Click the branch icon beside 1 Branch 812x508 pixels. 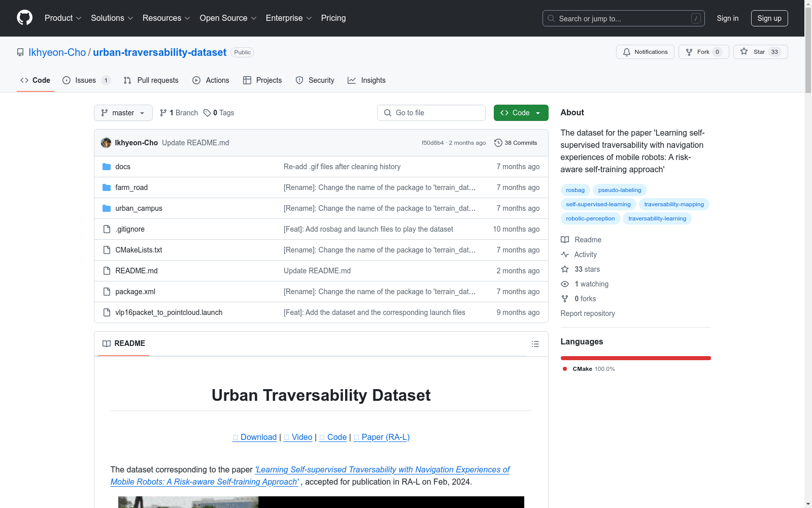click(x=163, y=113)
